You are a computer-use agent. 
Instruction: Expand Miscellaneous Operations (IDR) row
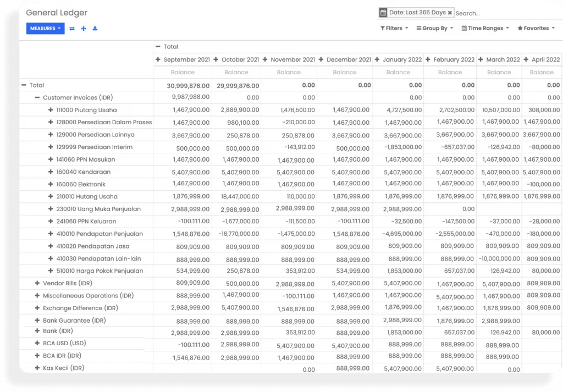pyautogui.click(x=37, y=296)
